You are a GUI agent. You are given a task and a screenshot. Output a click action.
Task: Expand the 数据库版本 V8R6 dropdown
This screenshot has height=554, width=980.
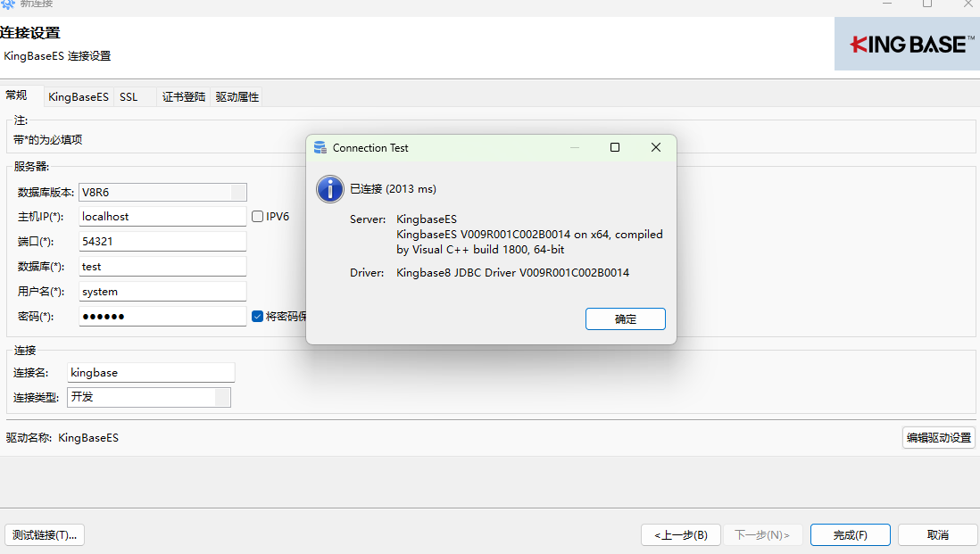(238, 193)
